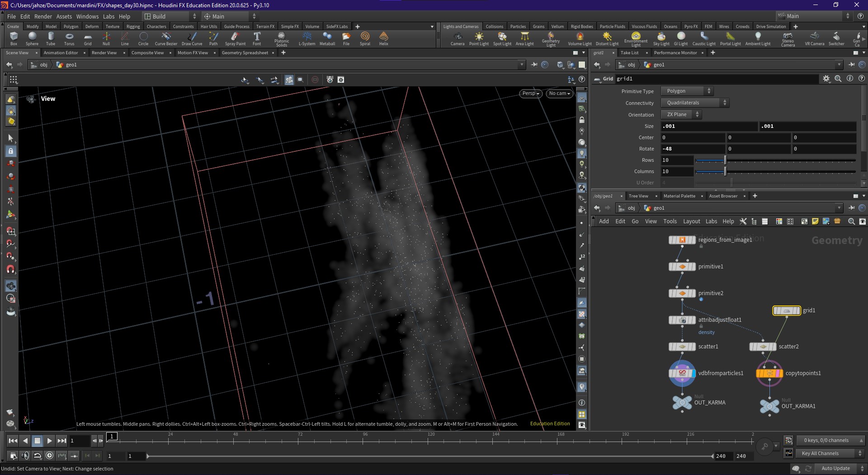Open the parameter gear menu for grid1
The height and width of the screenshot is (475, 868).
826,79
